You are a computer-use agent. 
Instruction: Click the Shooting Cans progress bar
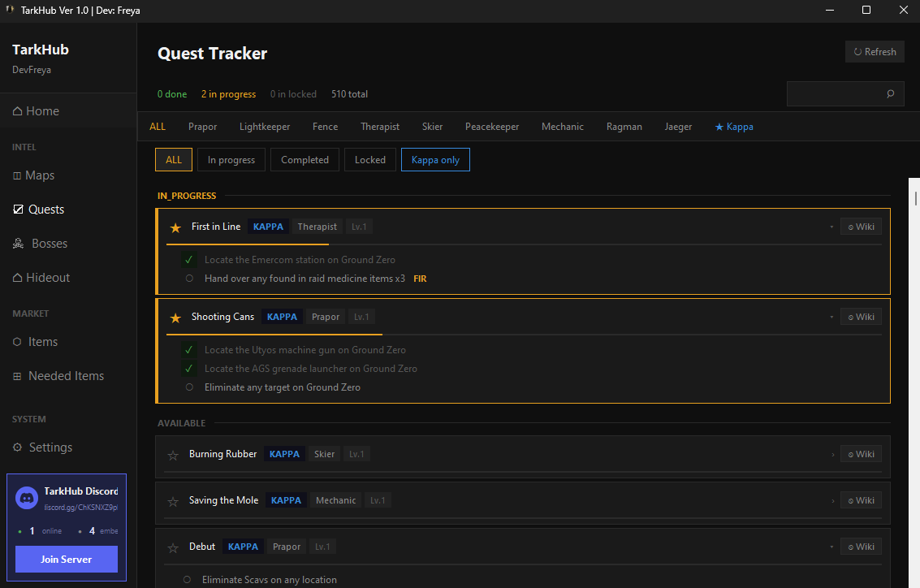pos(524,335)
